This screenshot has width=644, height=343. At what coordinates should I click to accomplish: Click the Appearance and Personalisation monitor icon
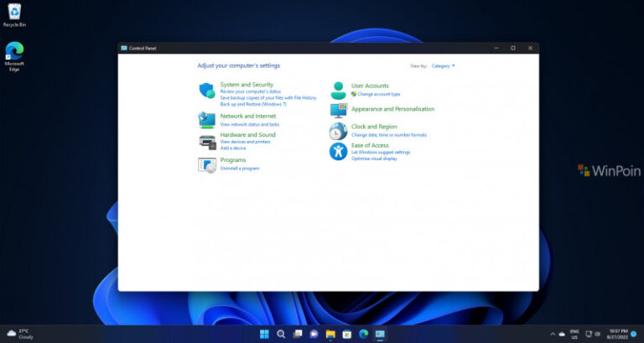[338, 110]
